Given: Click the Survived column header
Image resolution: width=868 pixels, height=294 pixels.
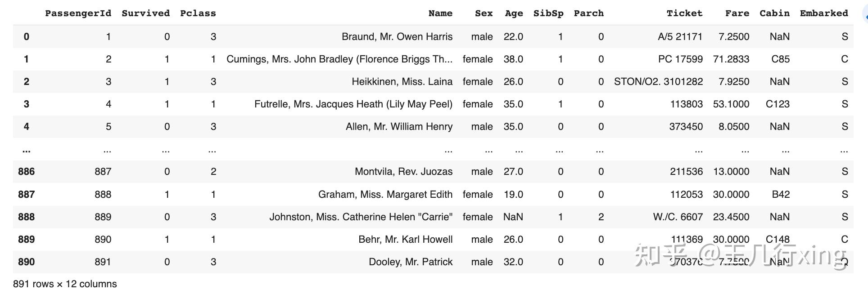Looking at the screenshot, I should tap(145, 13).
